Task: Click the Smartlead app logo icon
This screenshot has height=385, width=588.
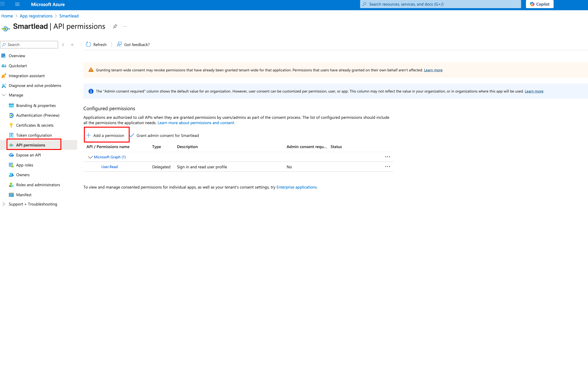Action: 5,29
